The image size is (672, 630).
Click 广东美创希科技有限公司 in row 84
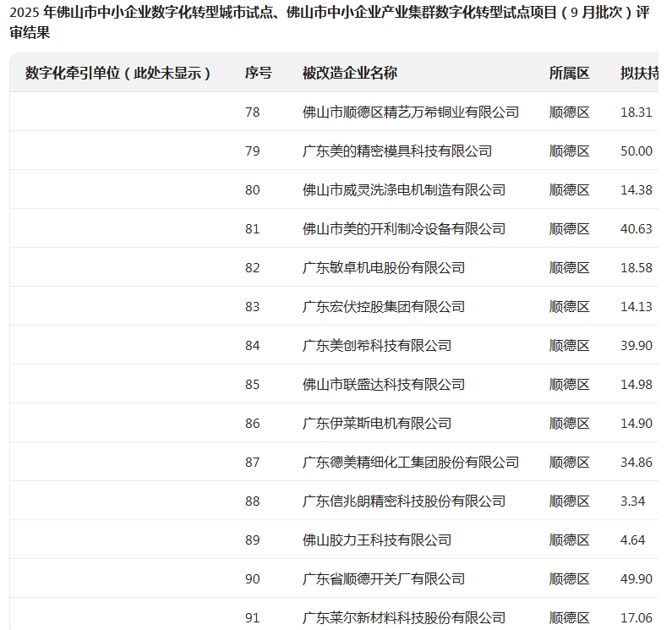tap(377, 346)
